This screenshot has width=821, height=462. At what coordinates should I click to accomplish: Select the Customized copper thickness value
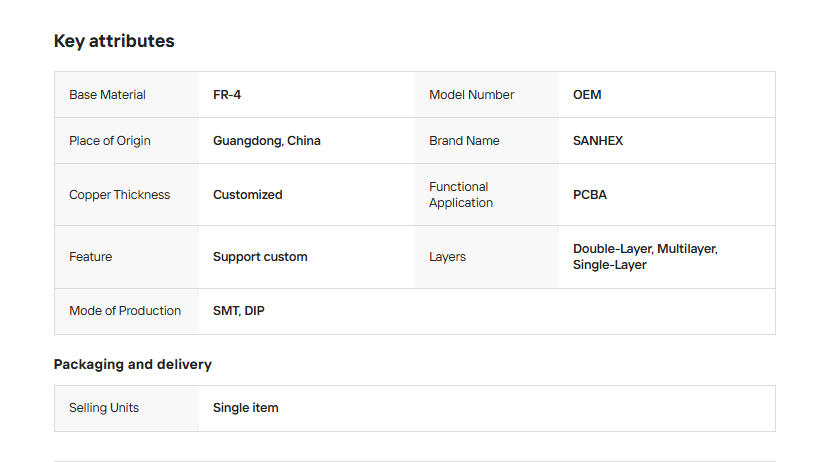pos(248,195)
